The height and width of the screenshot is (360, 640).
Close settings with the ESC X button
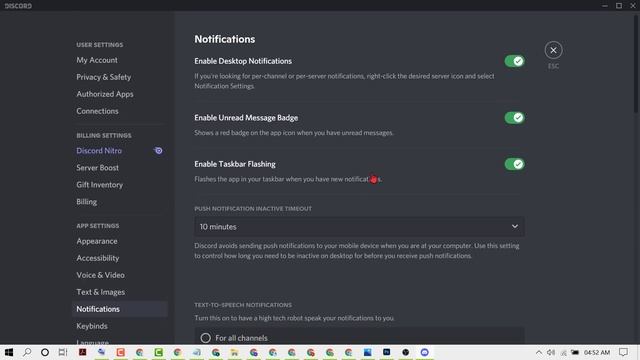click(x=553, y=50)
